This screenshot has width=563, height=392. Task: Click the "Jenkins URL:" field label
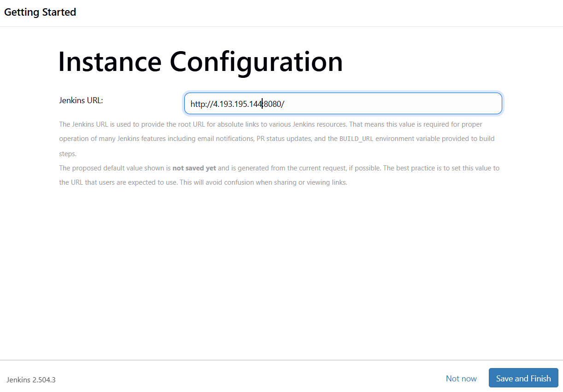click(x=81, y=100)
